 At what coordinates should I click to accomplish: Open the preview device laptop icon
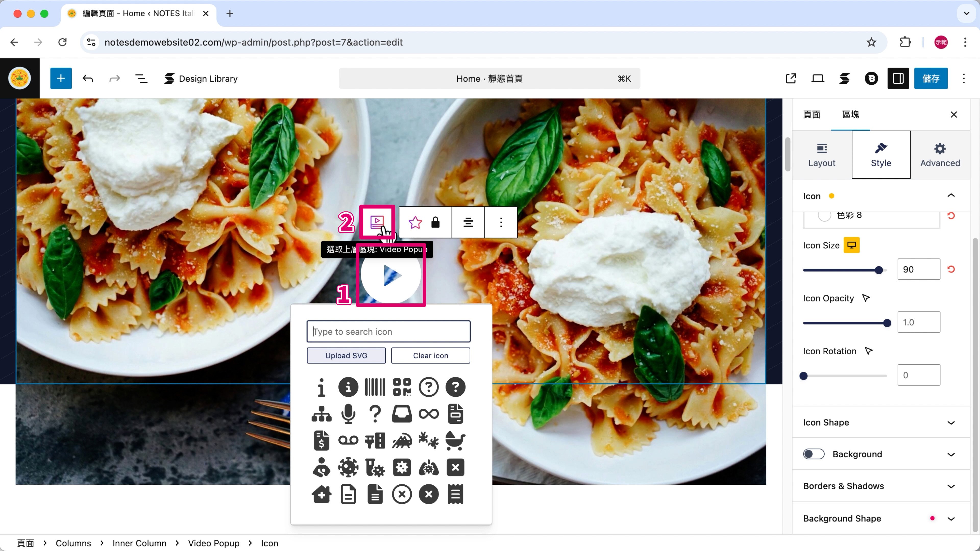817,78
